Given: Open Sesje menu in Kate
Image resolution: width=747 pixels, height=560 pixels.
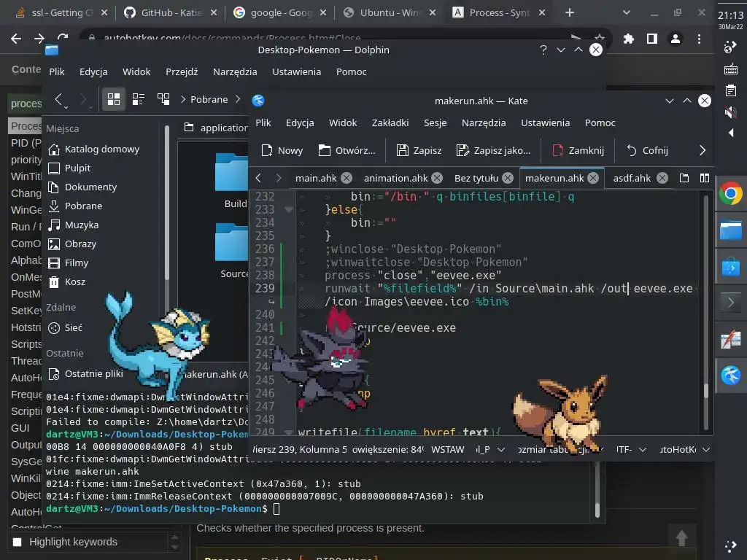Looking at the screenshot, I should 435,122.
